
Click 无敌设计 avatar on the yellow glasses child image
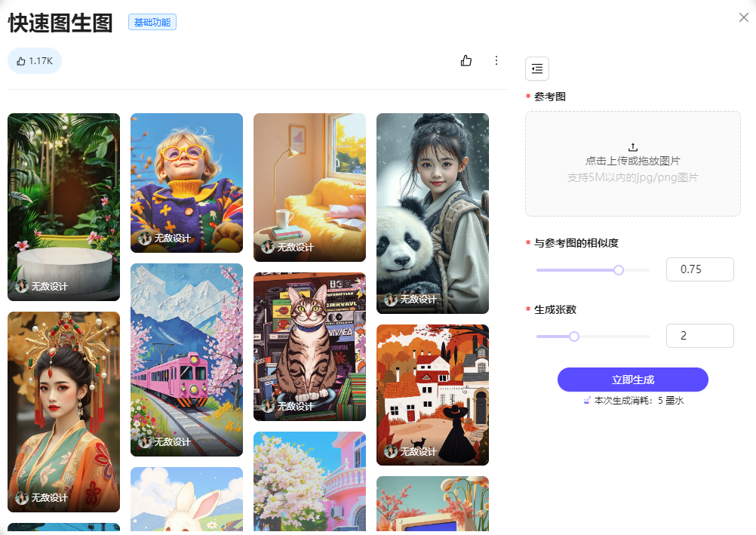coord(145,238)
